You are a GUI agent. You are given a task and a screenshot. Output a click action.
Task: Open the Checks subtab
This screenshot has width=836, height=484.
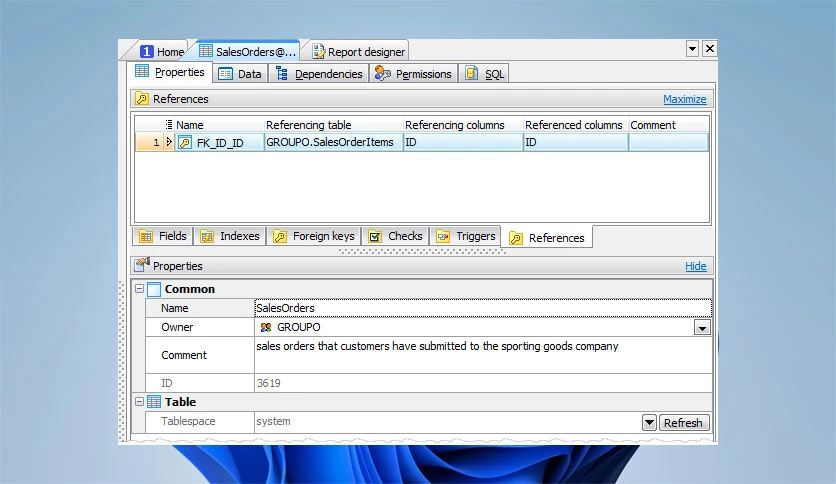[x=395, y=236]
